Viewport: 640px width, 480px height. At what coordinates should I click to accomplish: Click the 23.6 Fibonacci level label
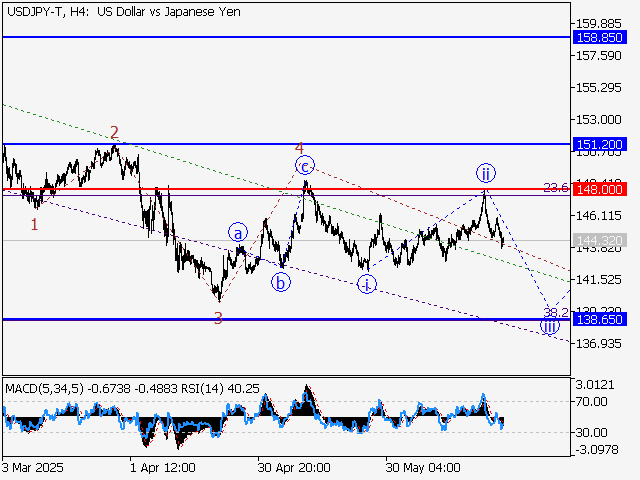[555, 187]
